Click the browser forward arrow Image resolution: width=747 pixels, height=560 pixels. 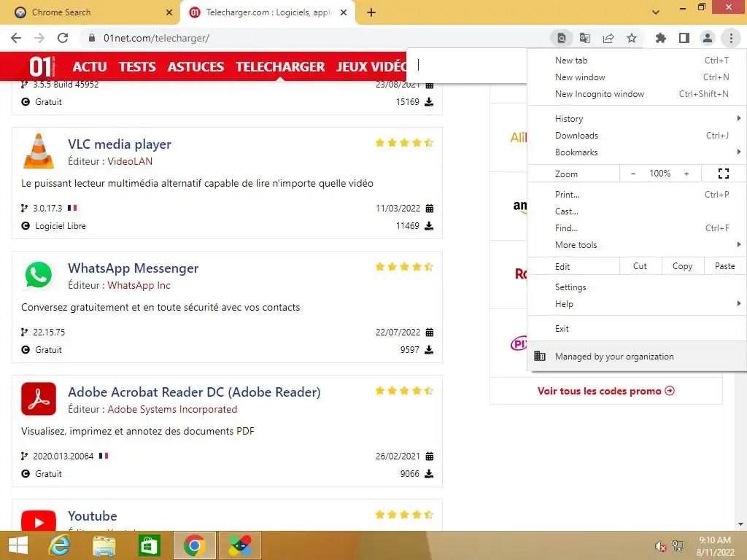[39, 38]
